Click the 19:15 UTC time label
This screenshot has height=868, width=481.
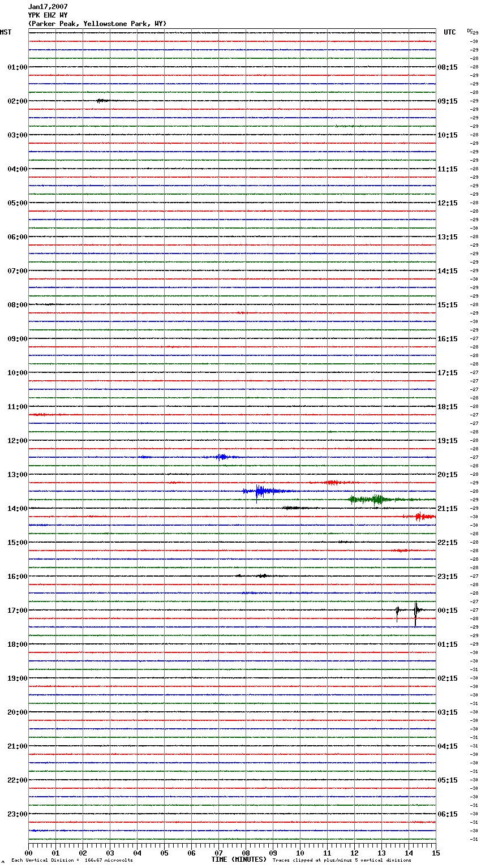(448, 441)
